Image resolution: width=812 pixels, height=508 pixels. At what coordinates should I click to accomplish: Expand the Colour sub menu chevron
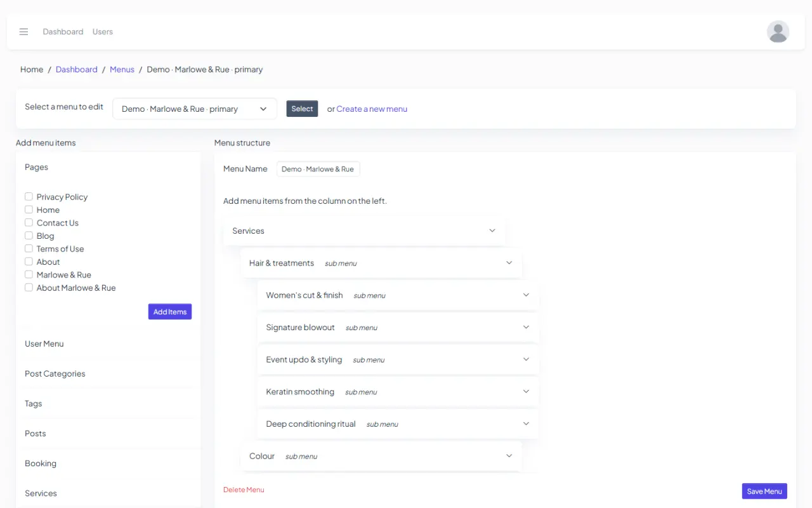(509, 456)
